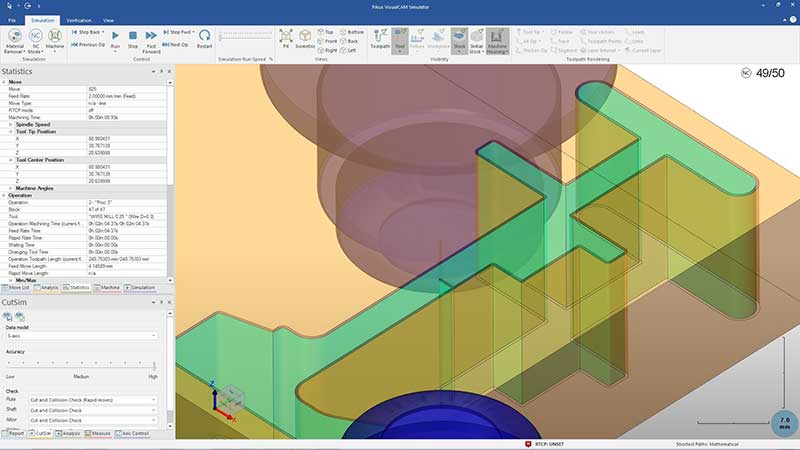Open the Flute check dropdown
The height and width of the screenshot is (450, 800).
(93, 399)
